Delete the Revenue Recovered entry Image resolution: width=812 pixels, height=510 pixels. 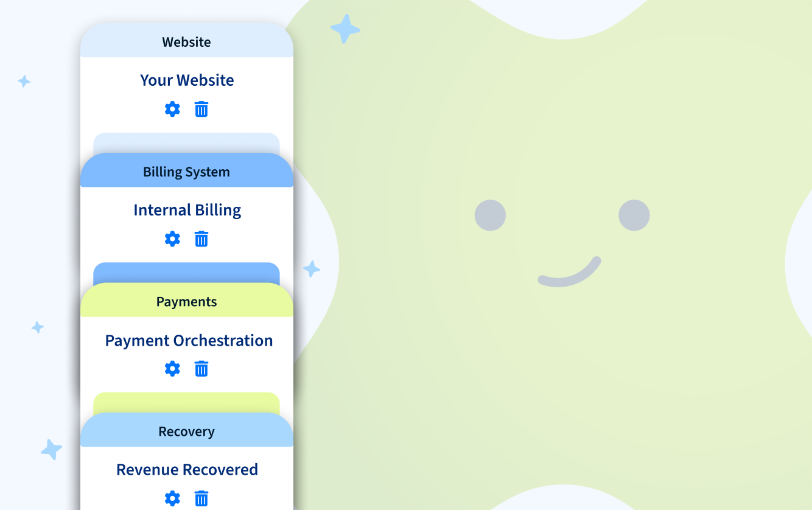[x=201, y=498]
